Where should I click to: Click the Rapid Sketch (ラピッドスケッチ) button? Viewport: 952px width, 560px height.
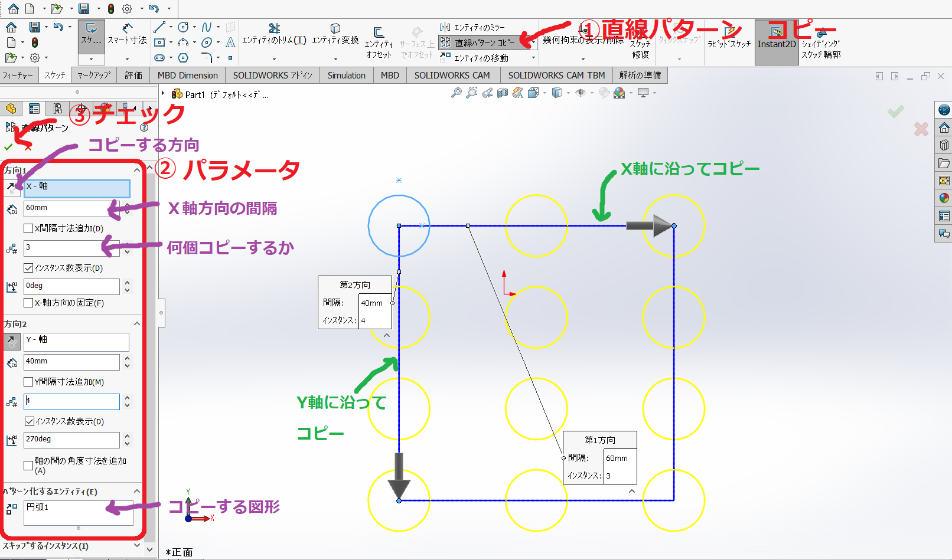tap(729, 37)
